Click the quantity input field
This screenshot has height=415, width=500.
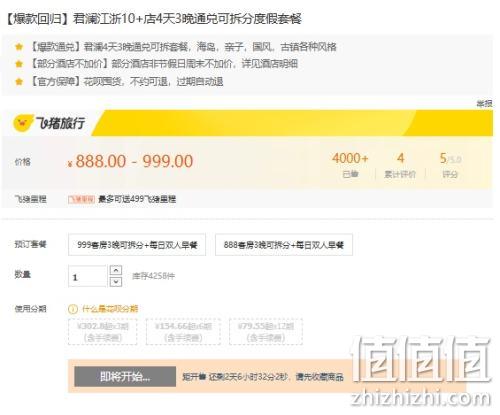pos(87,276)
